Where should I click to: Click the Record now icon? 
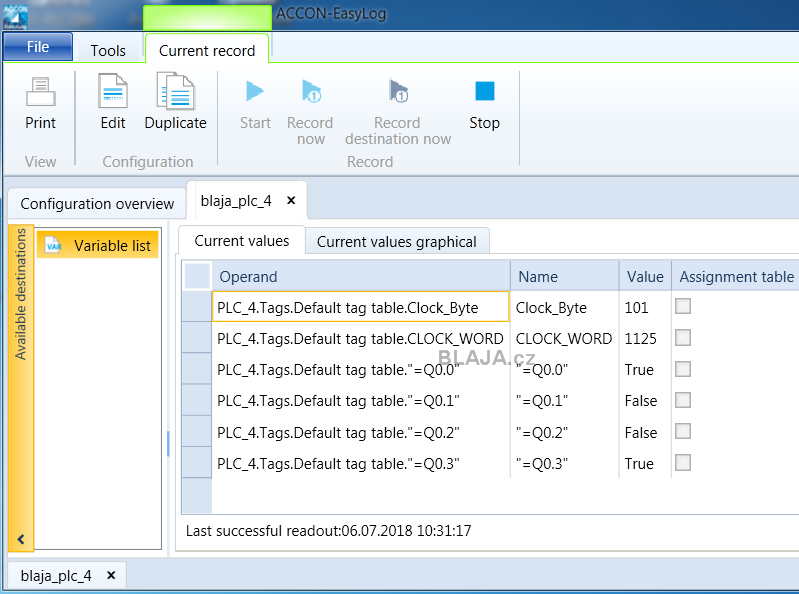point(310,91)
